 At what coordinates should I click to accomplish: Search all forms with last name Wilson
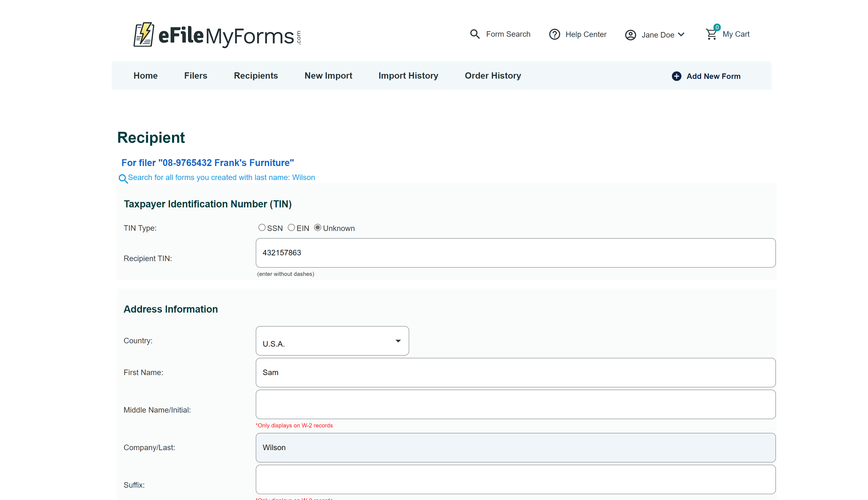coord(221,178)
